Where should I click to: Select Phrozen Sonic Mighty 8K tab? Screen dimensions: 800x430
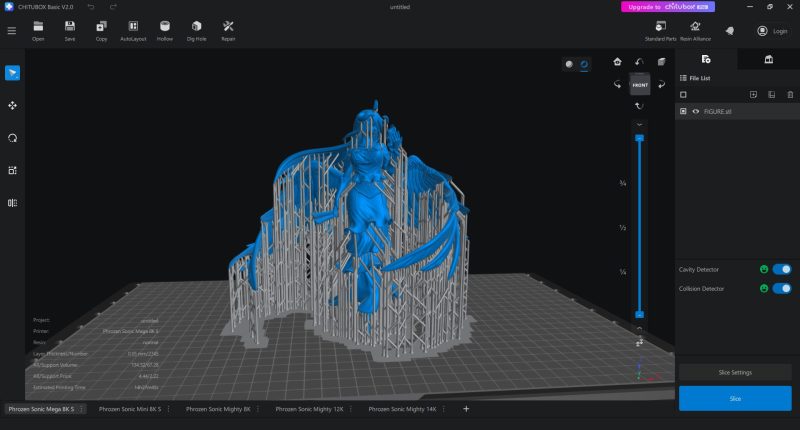click(218, 409)
